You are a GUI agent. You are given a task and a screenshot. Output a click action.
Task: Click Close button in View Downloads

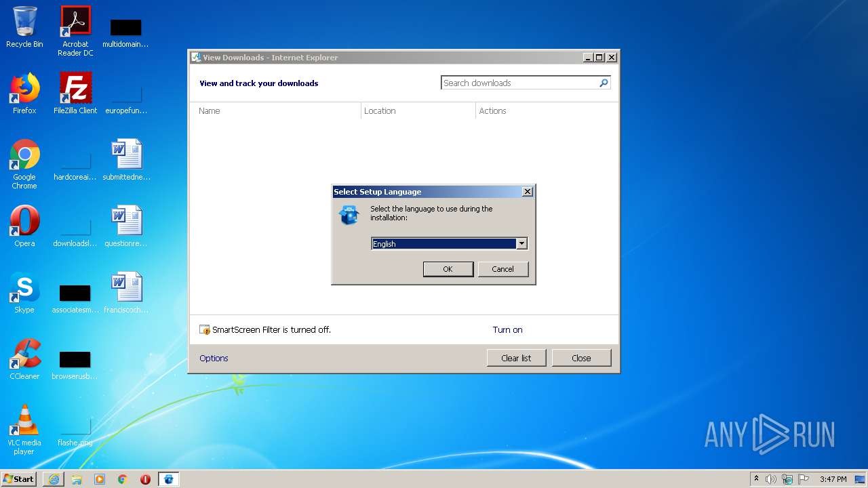(581, 358)
